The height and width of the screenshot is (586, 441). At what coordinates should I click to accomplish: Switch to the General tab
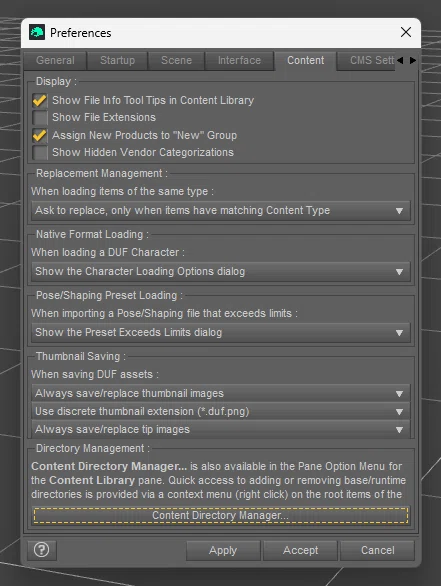[x=55, y=61]
